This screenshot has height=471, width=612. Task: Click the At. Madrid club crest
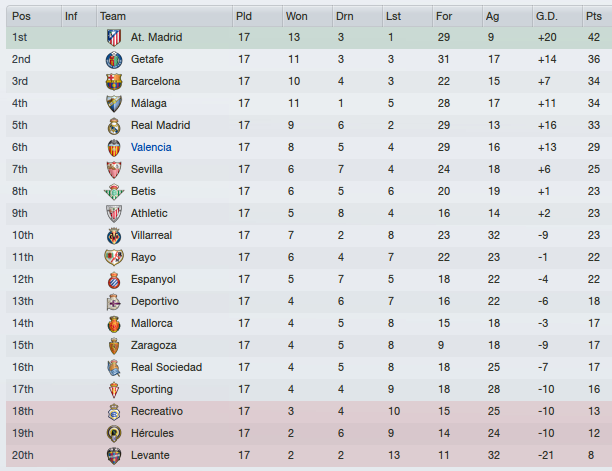coord(114,37)
